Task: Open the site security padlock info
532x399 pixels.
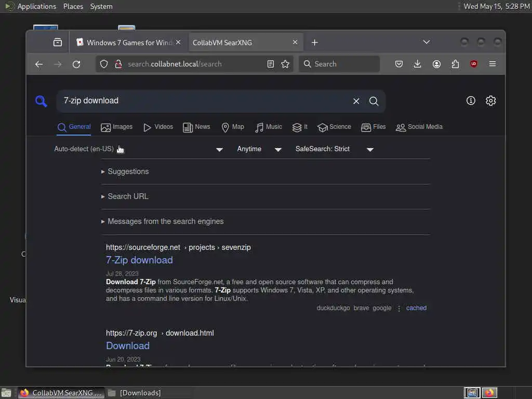Action: (118, 64)
